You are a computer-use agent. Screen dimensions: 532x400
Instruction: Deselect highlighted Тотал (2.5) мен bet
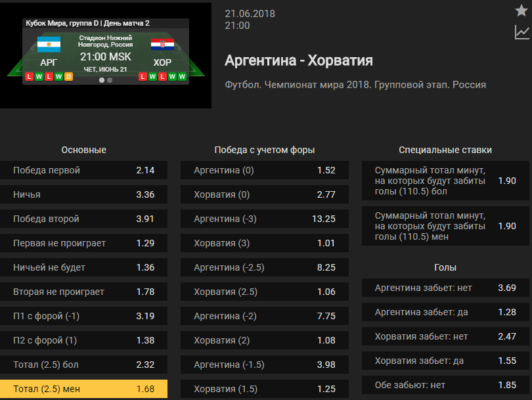[x=84, y=389]
